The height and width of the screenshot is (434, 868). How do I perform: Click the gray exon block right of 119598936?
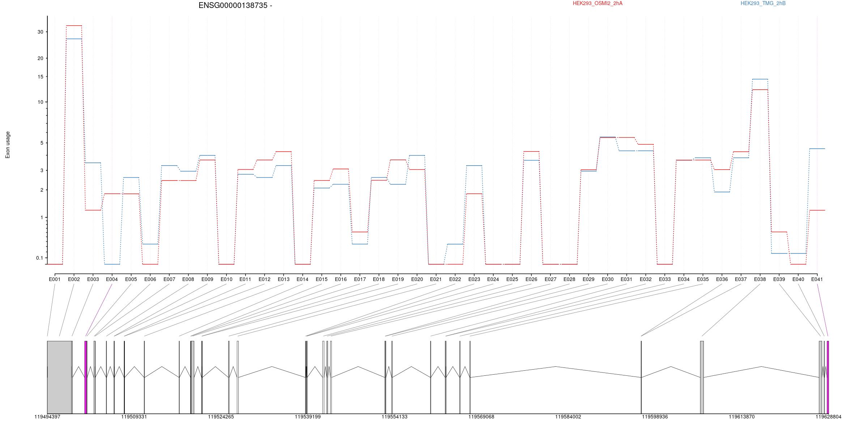click(702, 377)
